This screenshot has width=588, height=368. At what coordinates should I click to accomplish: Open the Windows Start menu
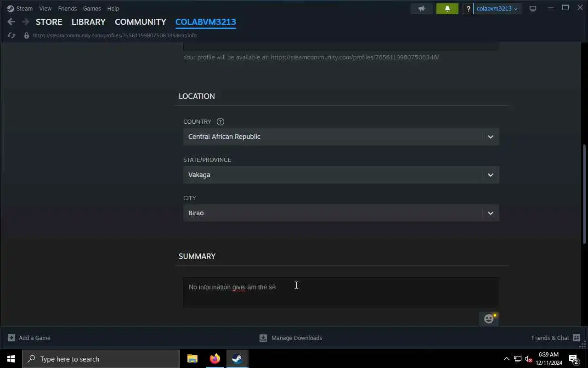coord(11,359)
